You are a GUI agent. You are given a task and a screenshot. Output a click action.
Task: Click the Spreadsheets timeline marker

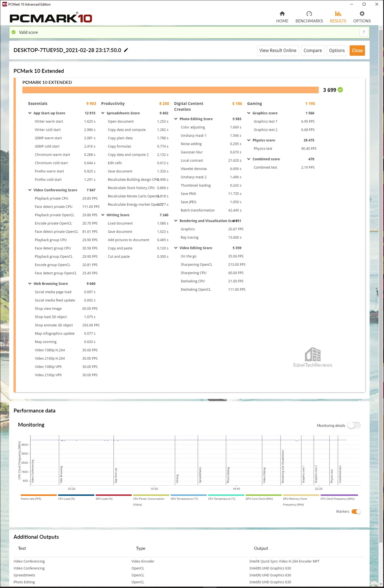(200, 475)
